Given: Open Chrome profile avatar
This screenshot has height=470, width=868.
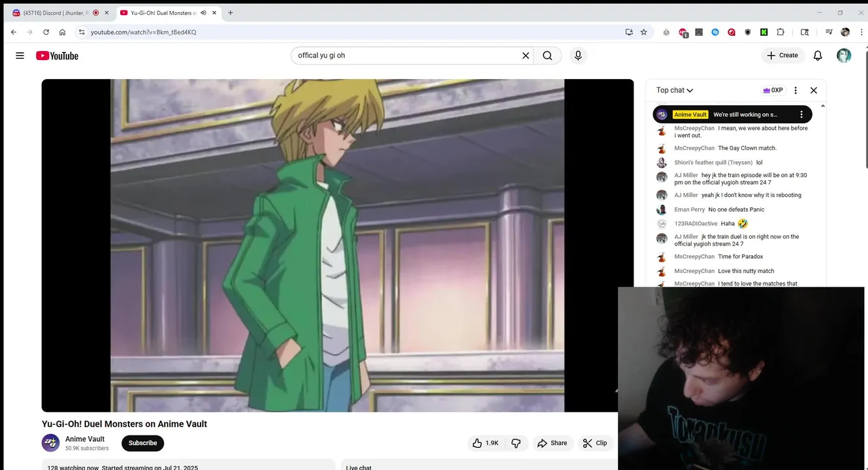Looking at the screenshot, I should (845, 32).
